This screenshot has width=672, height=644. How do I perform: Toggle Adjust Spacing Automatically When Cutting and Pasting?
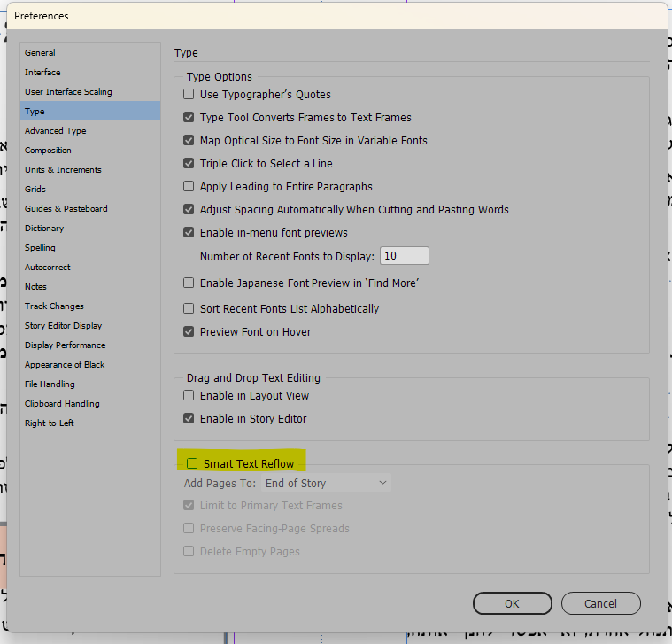[x=189, y=209]
